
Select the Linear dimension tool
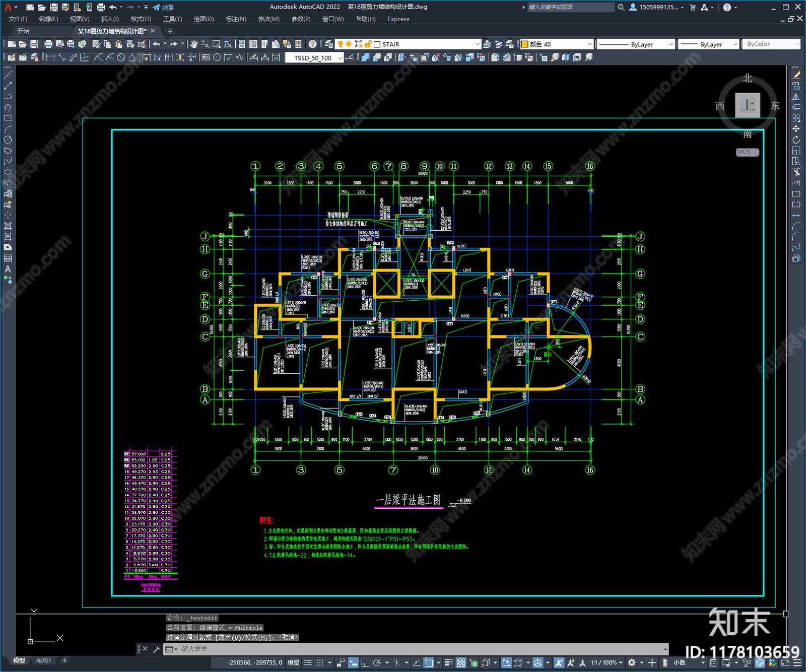tap(50, 57)
